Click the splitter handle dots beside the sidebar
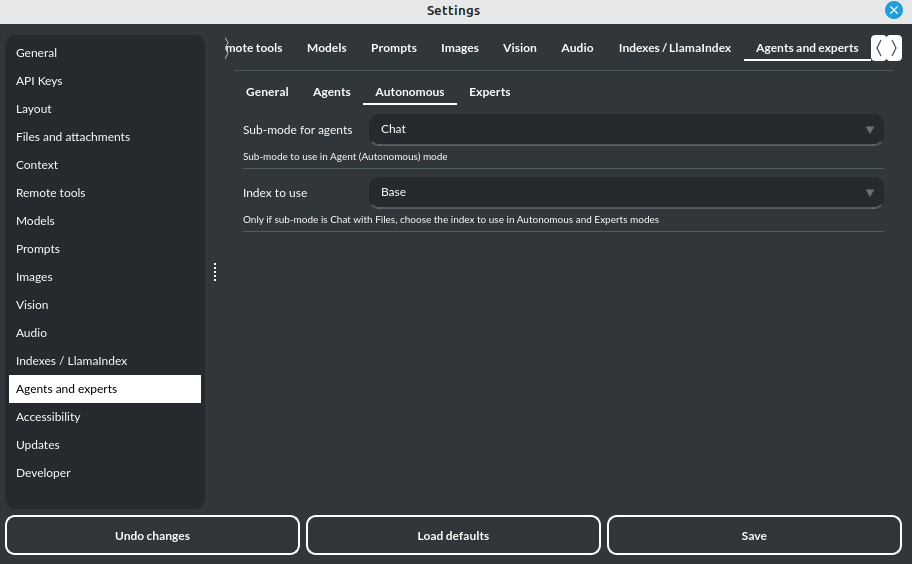 point(215,272)
